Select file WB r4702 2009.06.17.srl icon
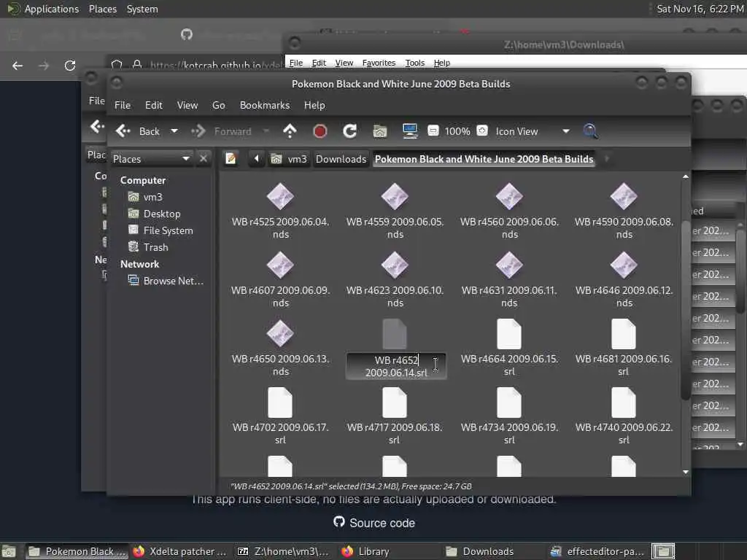747x560 pixels. point(280,402)
